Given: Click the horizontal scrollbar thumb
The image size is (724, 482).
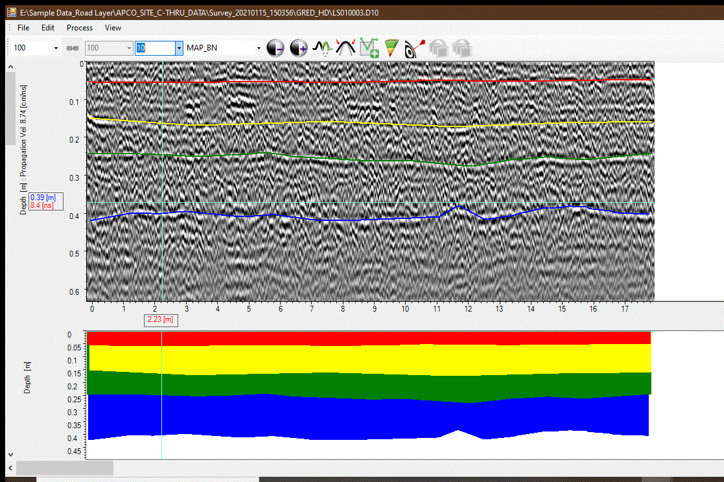Looking at the screenshot, I should click(65, 468).
